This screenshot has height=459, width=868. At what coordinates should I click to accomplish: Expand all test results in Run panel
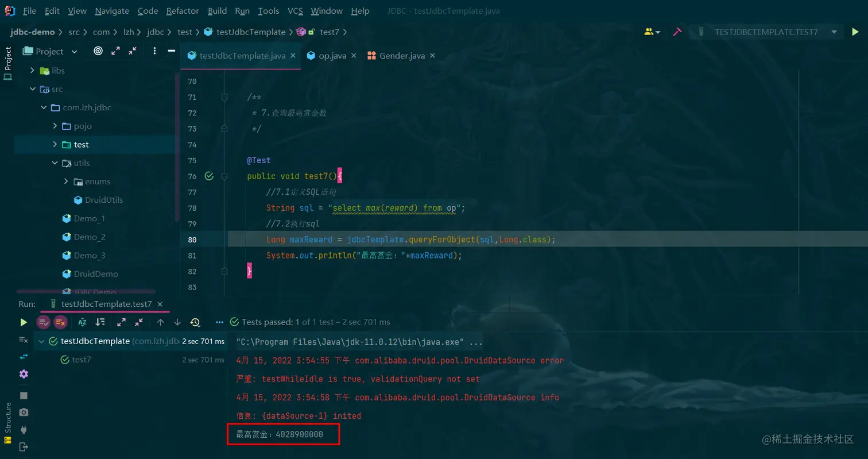click(x=121, y=322)
